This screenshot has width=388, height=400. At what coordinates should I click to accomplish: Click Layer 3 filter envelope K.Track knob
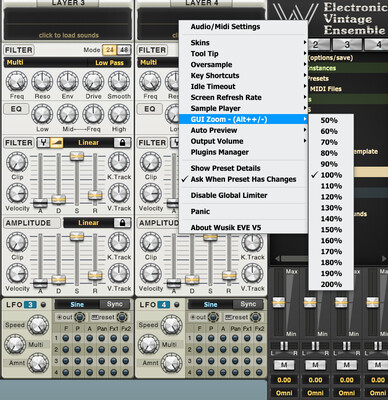(x=119, y=162)
